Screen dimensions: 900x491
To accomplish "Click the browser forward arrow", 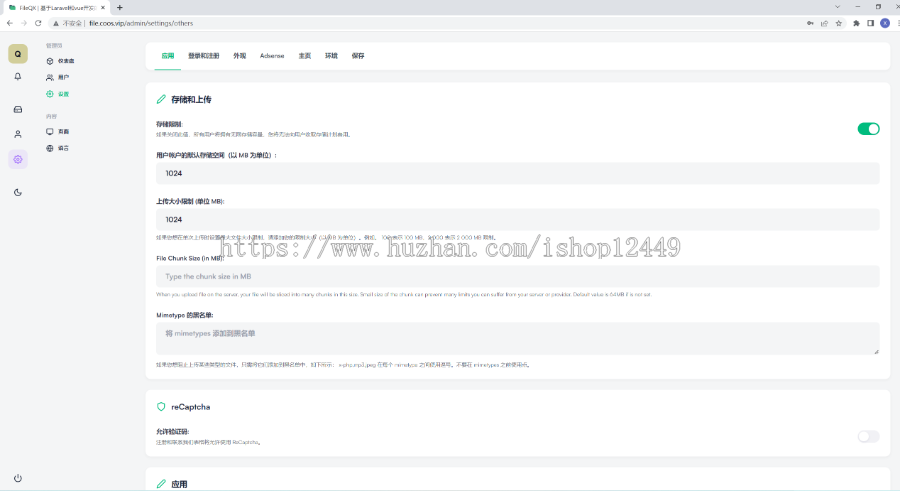I will pos(24,23).
